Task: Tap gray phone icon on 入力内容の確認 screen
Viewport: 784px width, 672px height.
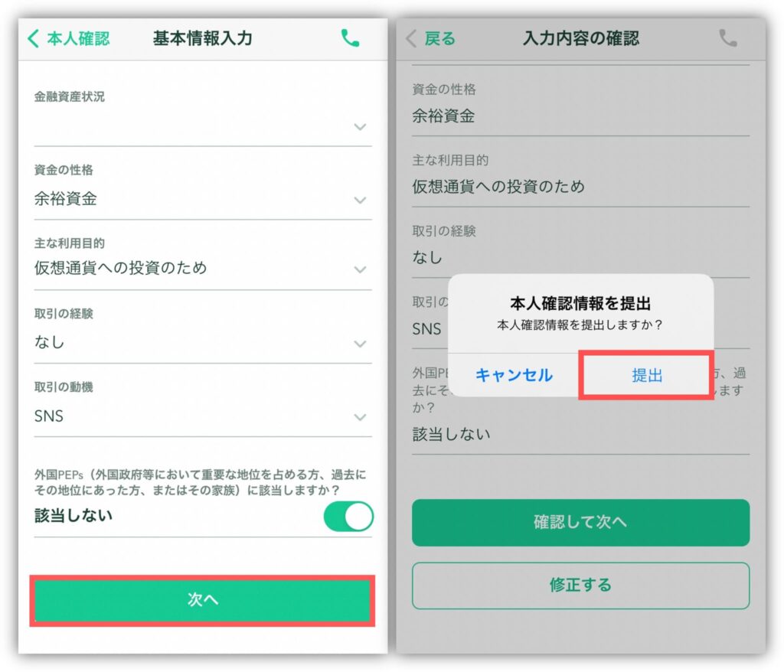Action: [x=727, y=38]
